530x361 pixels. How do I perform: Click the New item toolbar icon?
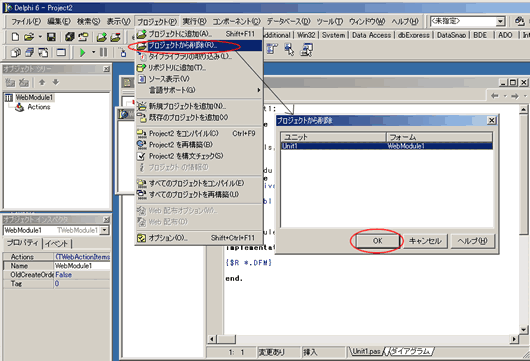click(15, 37)
